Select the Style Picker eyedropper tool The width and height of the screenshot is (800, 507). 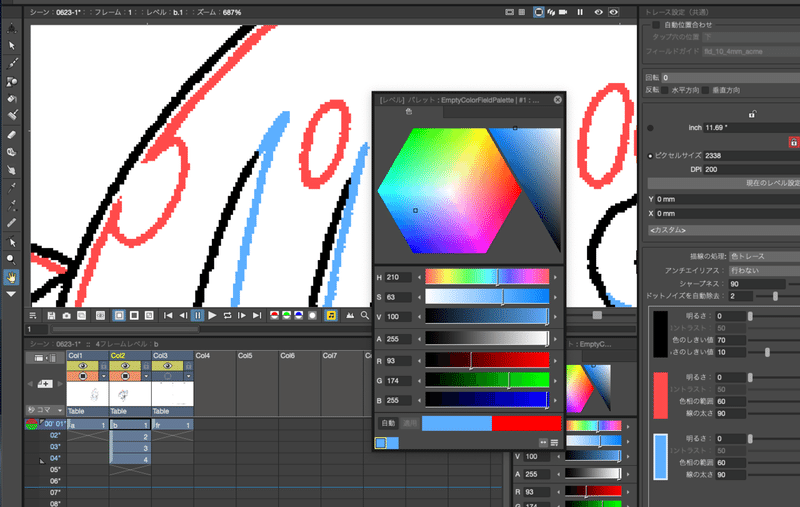[11, 188]
